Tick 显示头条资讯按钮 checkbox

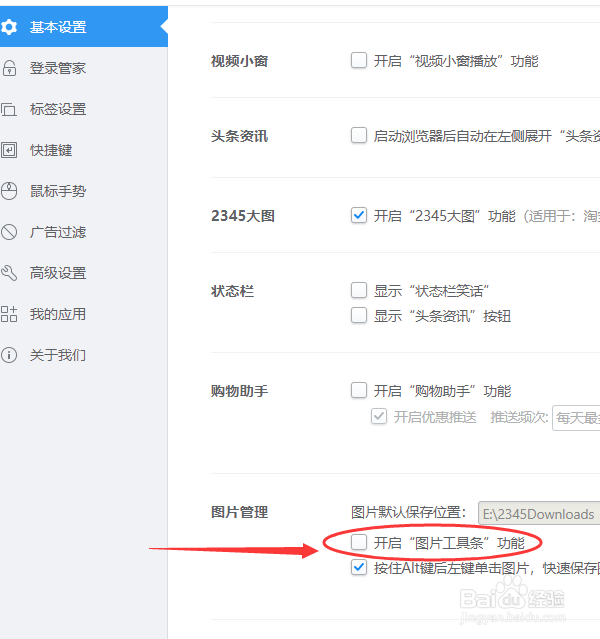[359, 315]
